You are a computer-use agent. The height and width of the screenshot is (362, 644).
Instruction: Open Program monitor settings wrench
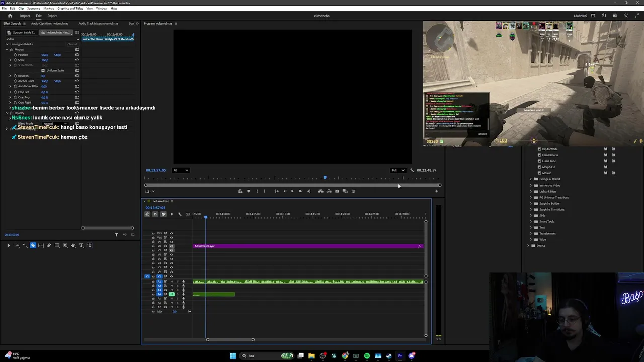coord(412,170)
